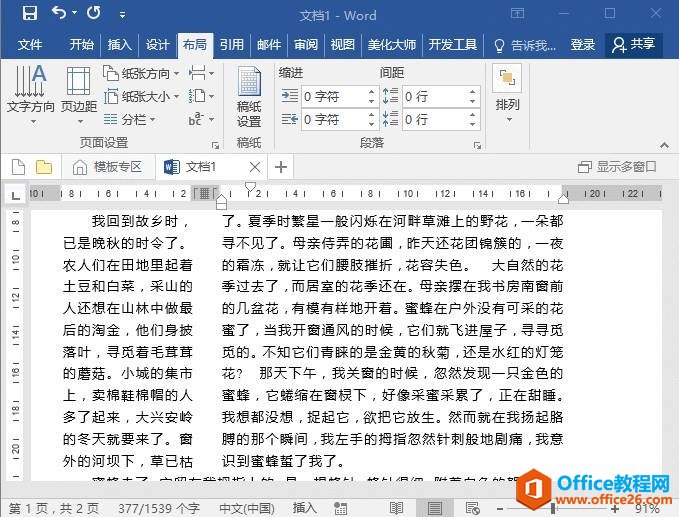
Task: Toggle 显示多窗口 multi-window display
Action: 617,167
